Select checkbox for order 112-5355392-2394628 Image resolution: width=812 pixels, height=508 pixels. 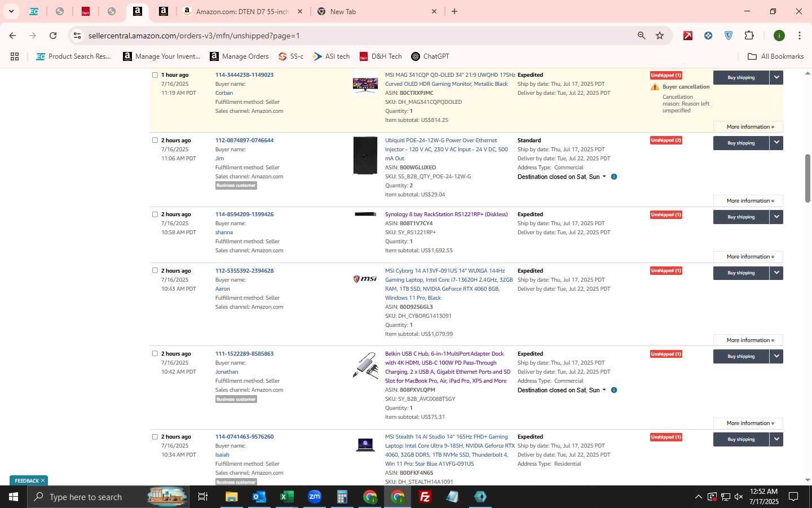pyautogui.click(x=155, y=271)
